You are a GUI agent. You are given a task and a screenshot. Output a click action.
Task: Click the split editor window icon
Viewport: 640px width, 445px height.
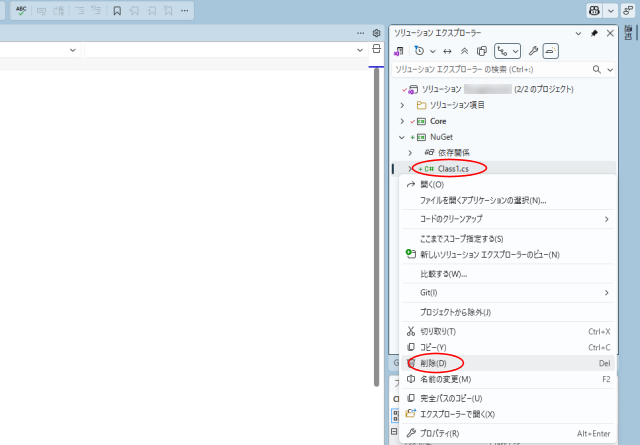click(376, 49)
